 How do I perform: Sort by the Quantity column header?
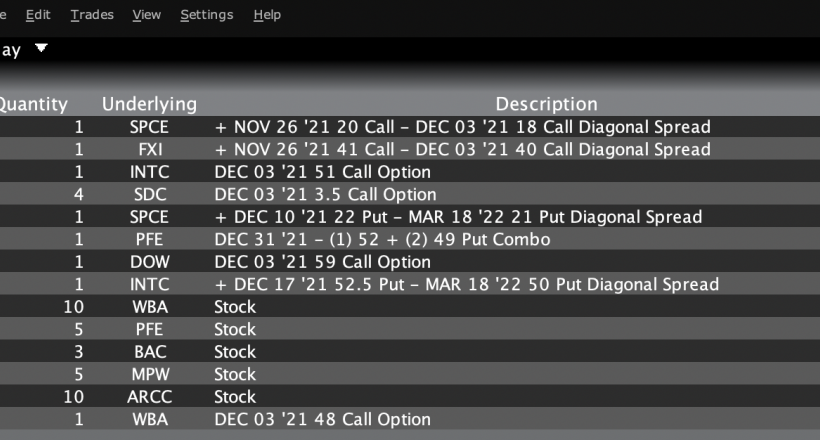click(x=33, y=104)
